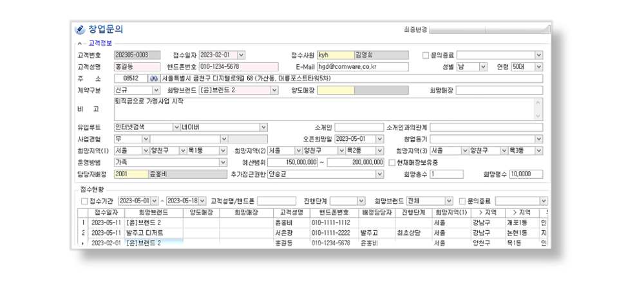The width and height of the screenshot is (644, 292).
Task: Sort by the 배정담당자 column header
Action: (377, 212)
